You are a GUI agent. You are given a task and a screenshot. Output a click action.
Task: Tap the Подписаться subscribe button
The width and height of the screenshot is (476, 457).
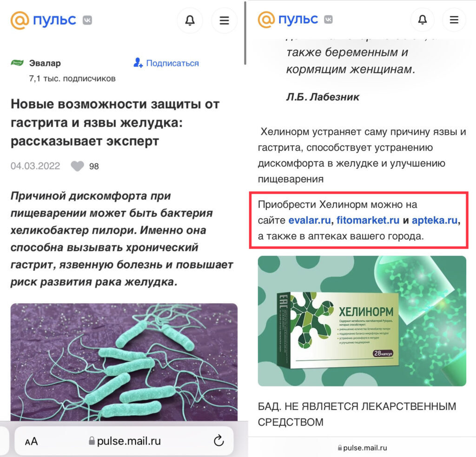point(166,63)
